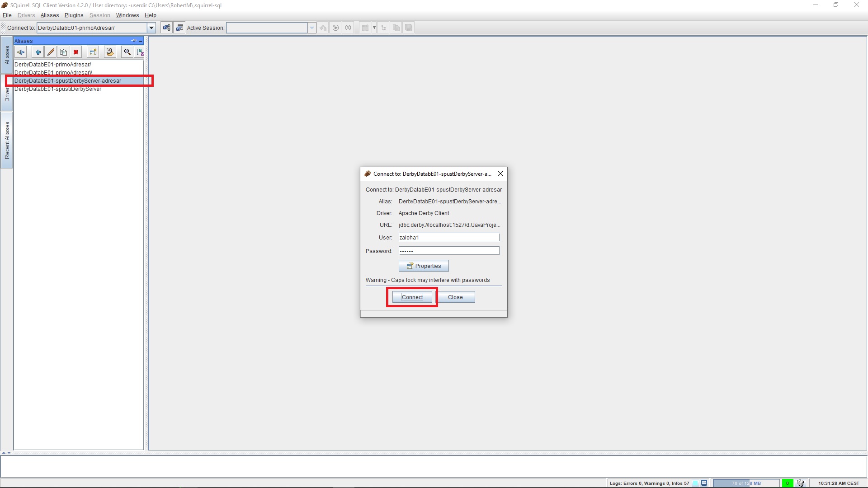
Task: Click the Connect button in dialog
Action: (412, 297)
